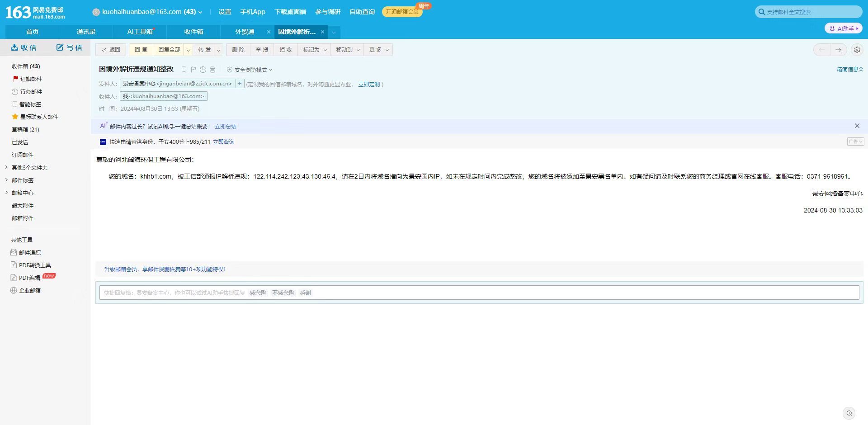
Task: Close the 因境外解析 email tab
Action: coord(322,32)
